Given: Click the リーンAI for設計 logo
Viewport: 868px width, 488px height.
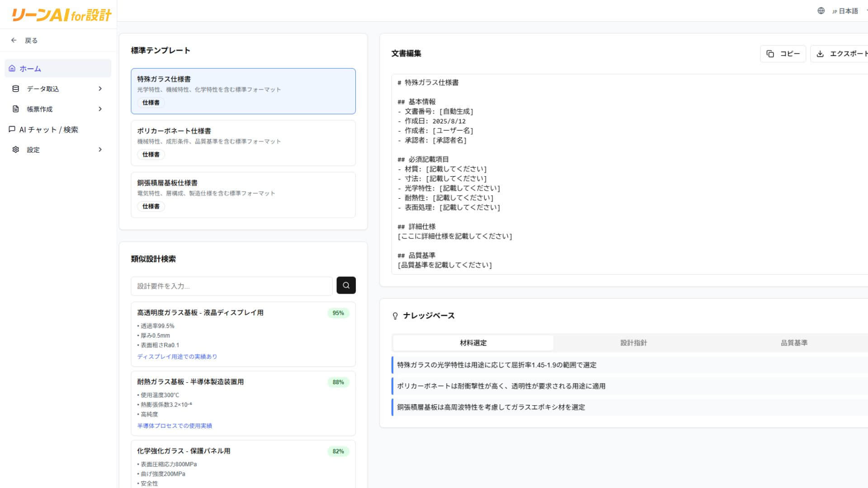Looking at the screenshot, I should 61,15.
